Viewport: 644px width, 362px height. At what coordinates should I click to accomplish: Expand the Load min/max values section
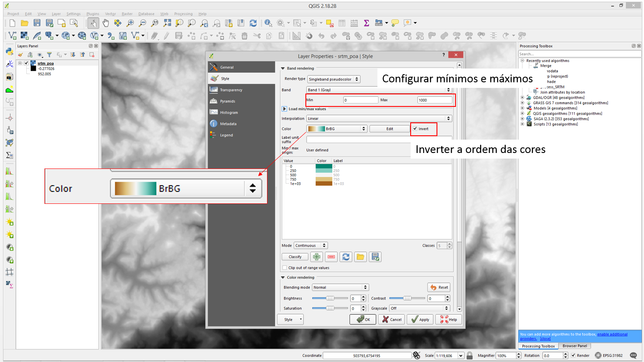284,109
